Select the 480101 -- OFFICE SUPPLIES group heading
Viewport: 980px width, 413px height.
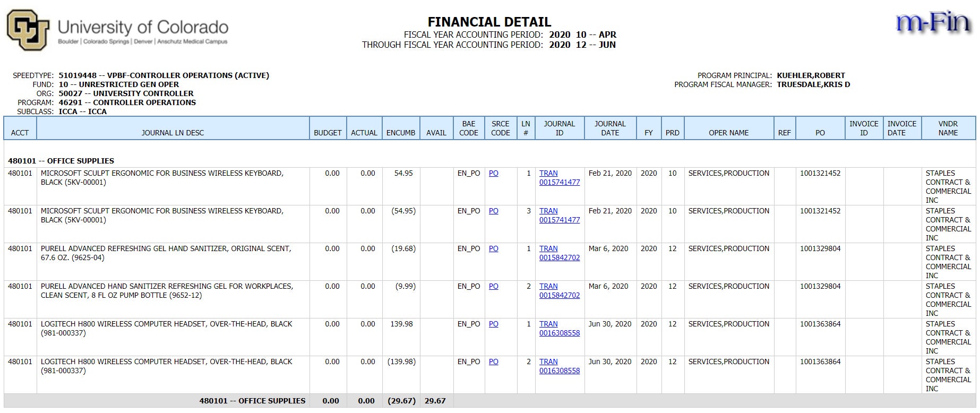pyautogui.click(x=61, y=161)
